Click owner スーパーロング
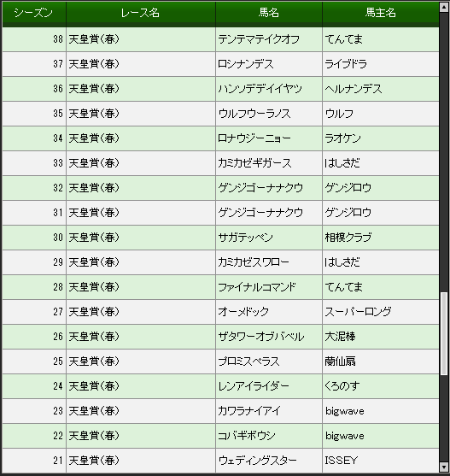Screen dimensions: 450x476 (358, 312)
